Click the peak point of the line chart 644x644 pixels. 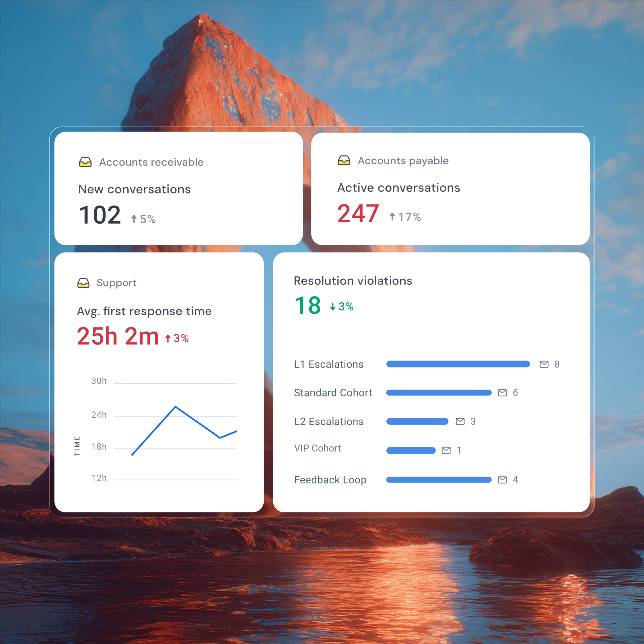[176, 407]
